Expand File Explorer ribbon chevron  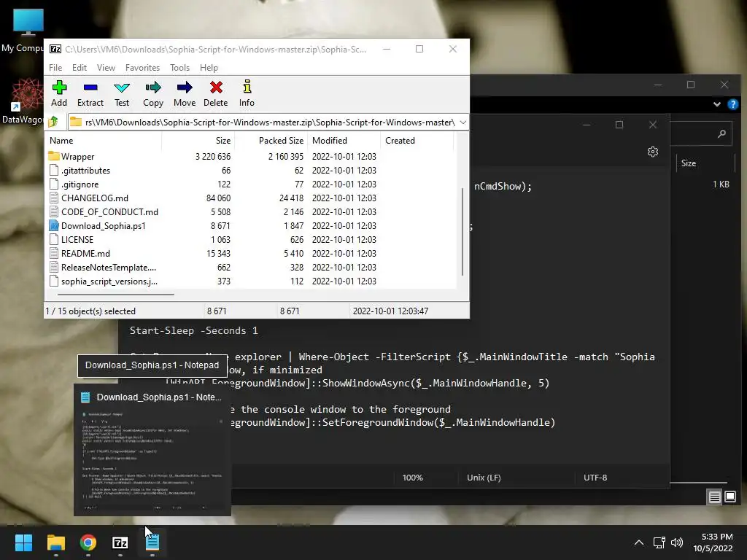(716, 104)
